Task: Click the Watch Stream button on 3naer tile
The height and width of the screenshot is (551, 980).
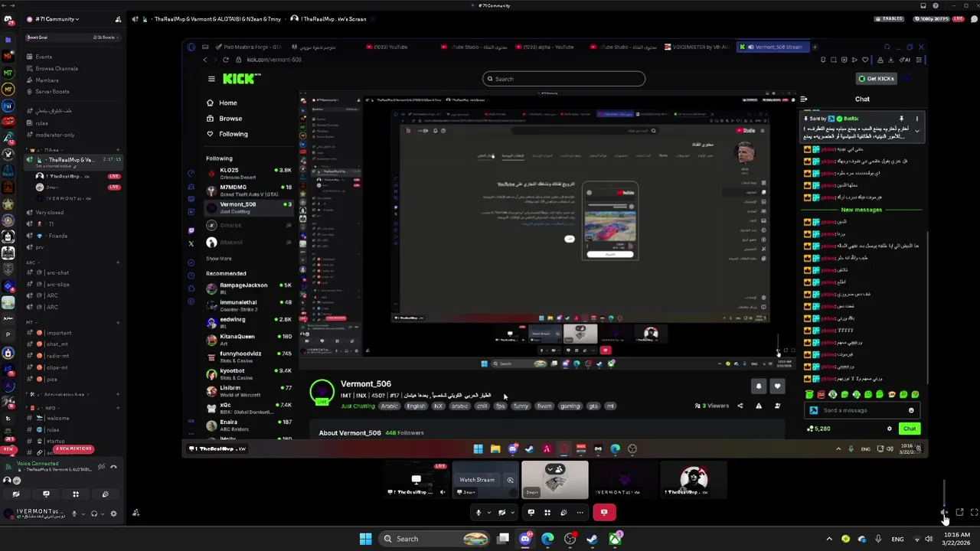Action: [476, 480]
